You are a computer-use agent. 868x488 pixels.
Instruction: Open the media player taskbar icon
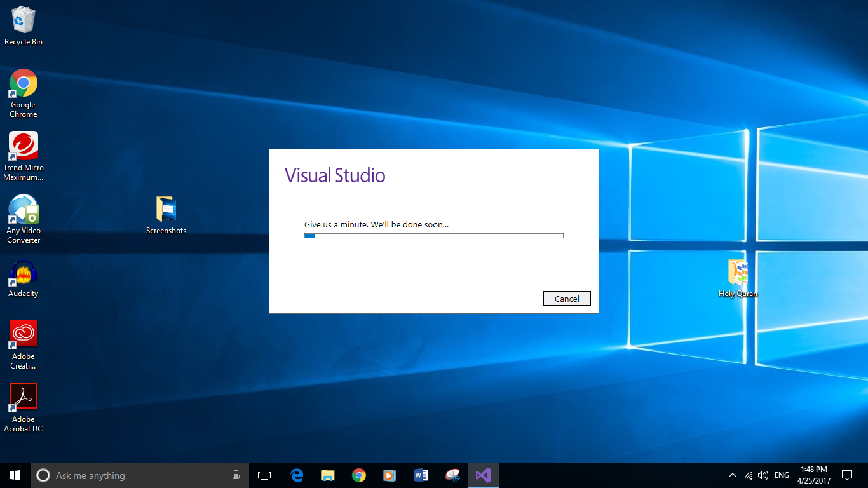coord(390,475)
